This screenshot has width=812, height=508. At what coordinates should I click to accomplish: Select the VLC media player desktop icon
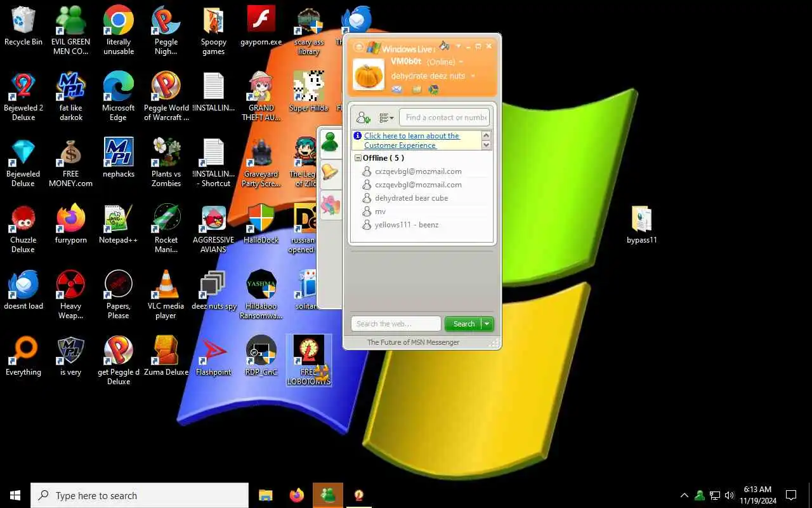166,295
